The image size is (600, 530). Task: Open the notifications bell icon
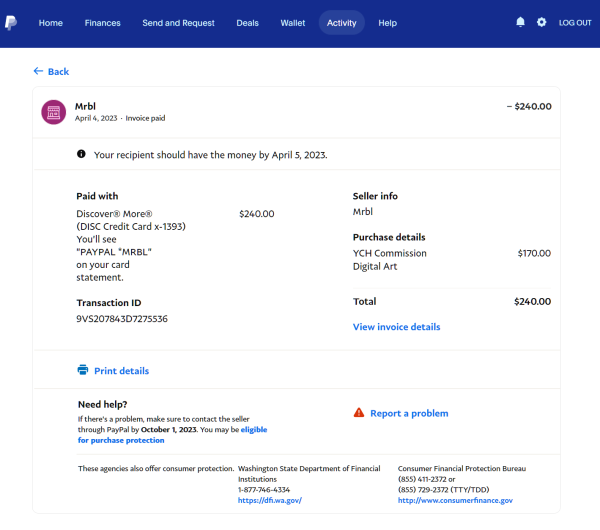point(520,22)
